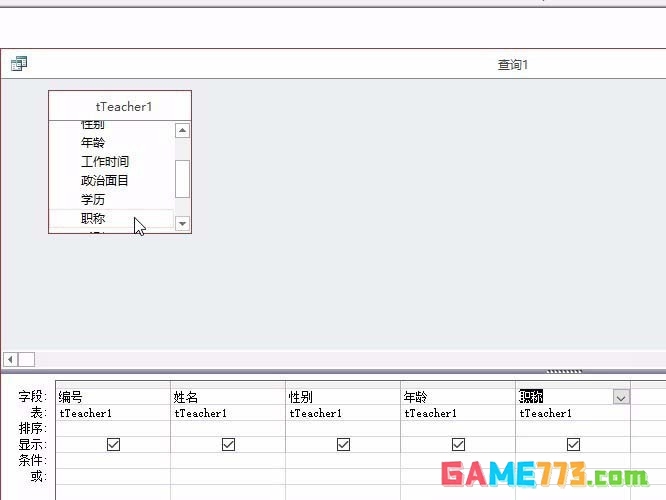Toggle the 显示 checkbox under 年龄 column
This screenshot has width=666, height=500.
[x=458, y=444]
